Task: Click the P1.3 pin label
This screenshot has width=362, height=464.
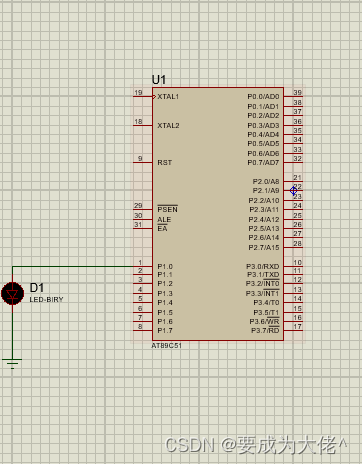Action: (165, 294)
